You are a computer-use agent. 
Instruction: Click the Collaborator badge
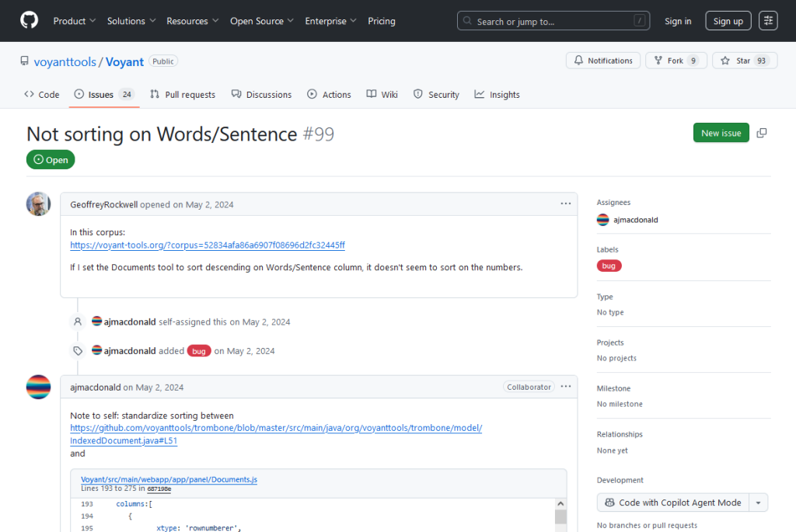(x=529, y=387)
